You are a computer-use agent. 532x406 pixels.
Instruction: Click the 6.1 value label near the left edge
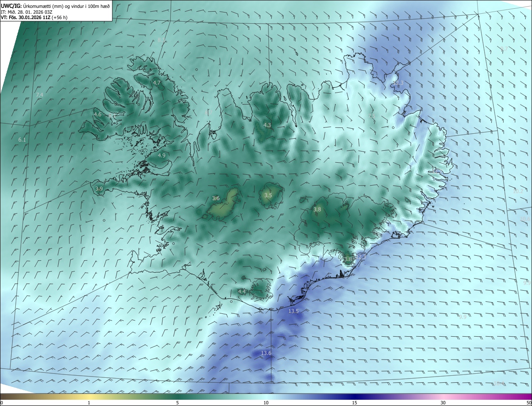[22, 140]
